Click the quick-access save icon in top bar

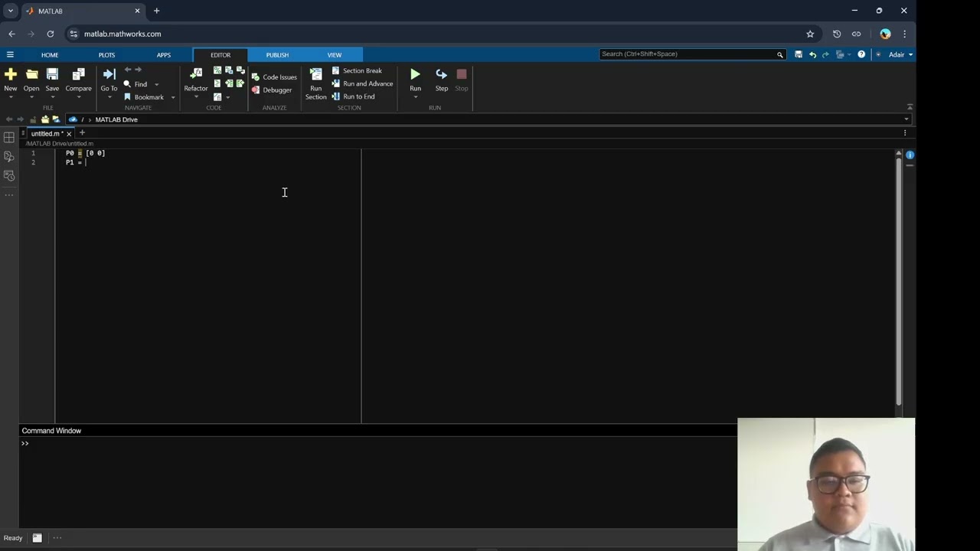pyautogui.click(x=799, y=54)
